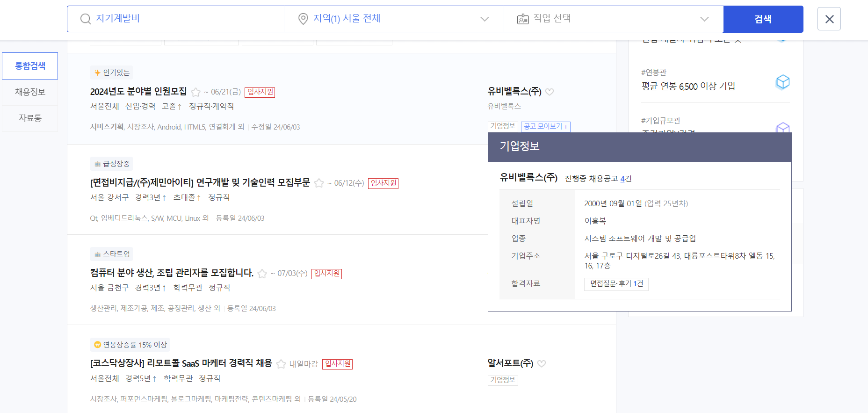Open the 지역(1) 서울 전체 selector
The image size is (868, 413).
point(394,19)
